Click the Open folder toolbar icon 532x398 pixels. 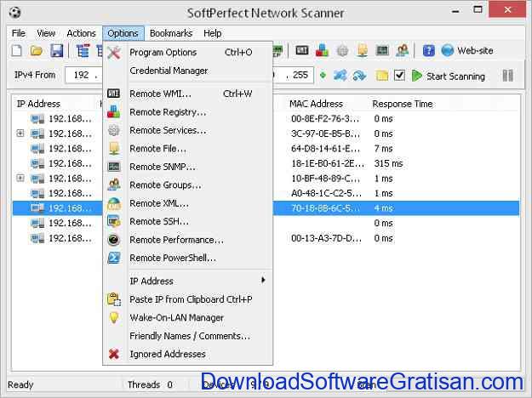point(37,51)
